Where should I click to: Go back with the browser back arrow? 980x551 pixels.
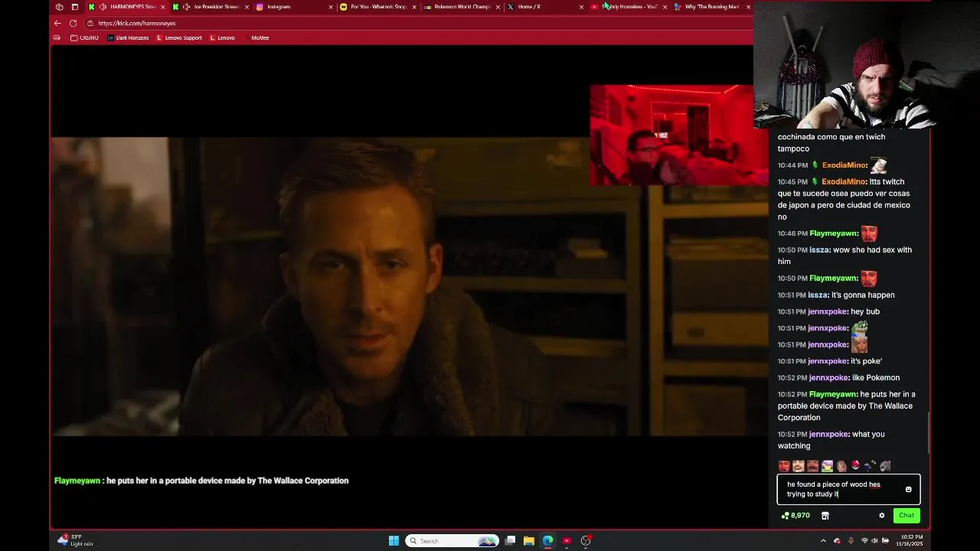(57, 23)
